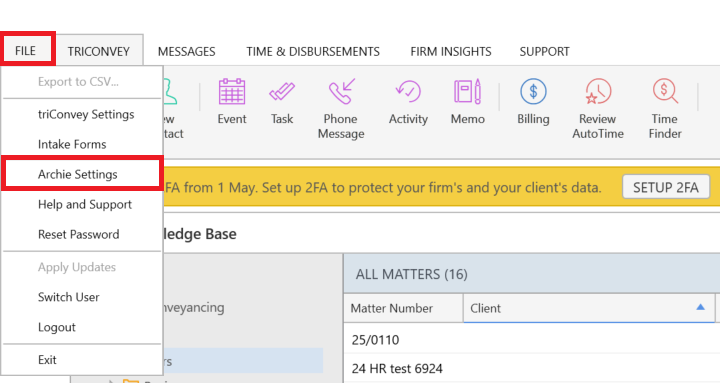Select matter row 24 HR test 6924
720x383 pixels.
coord(532,368)
